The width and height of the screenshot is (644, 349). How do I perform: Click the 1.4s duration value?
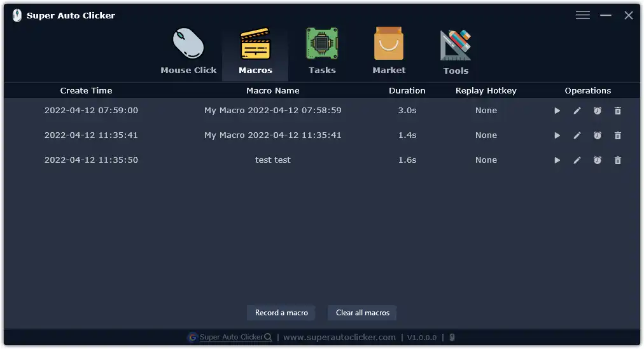407,135
